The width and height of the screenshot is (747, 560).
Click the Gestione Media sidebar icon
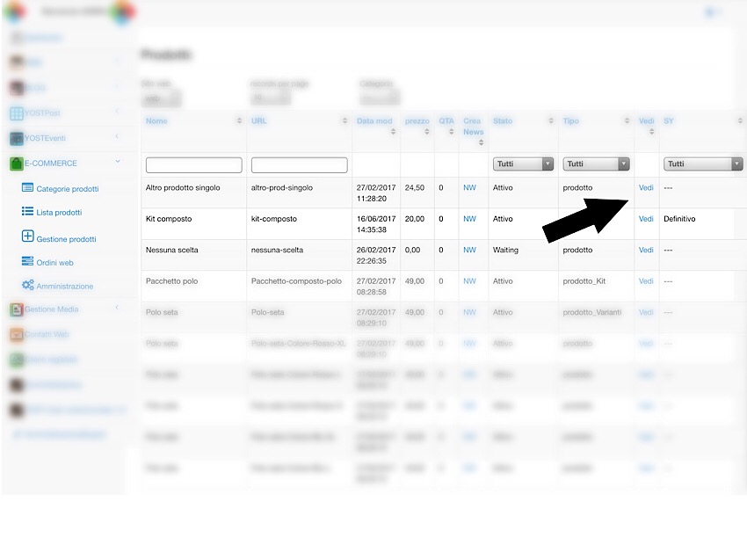coord(16,309)
